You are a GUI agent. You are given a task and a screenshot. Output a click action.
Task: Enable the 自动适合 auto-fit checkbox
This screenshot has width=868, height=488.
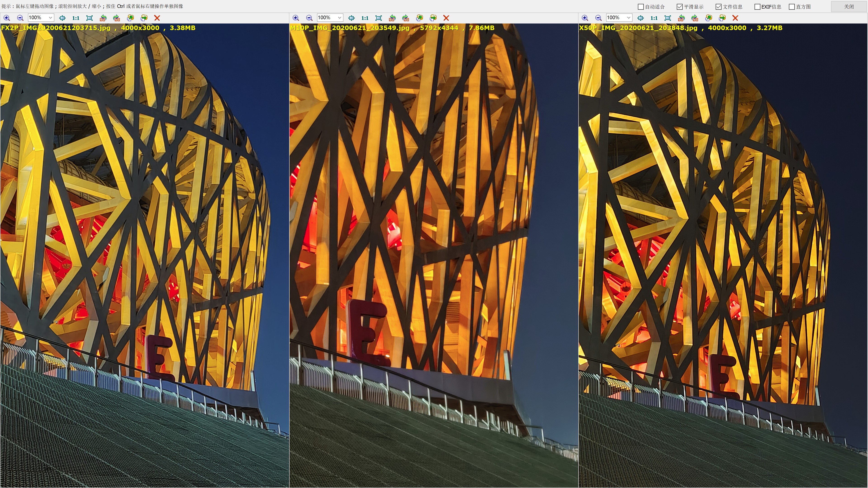click(641, 7)
